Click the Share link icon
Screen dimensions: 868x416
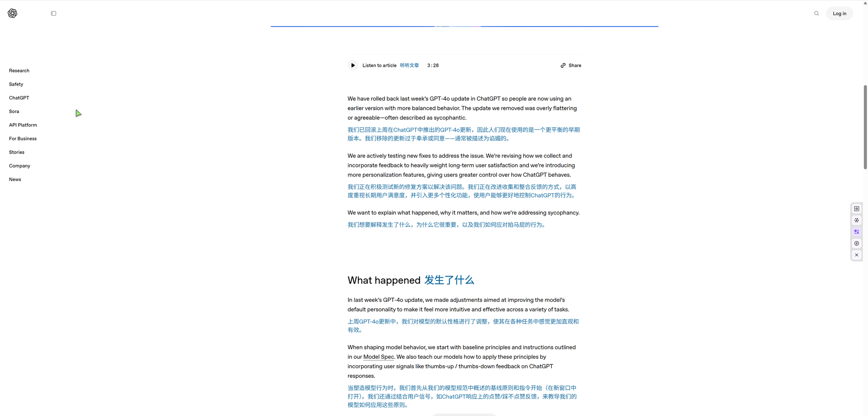563,66
